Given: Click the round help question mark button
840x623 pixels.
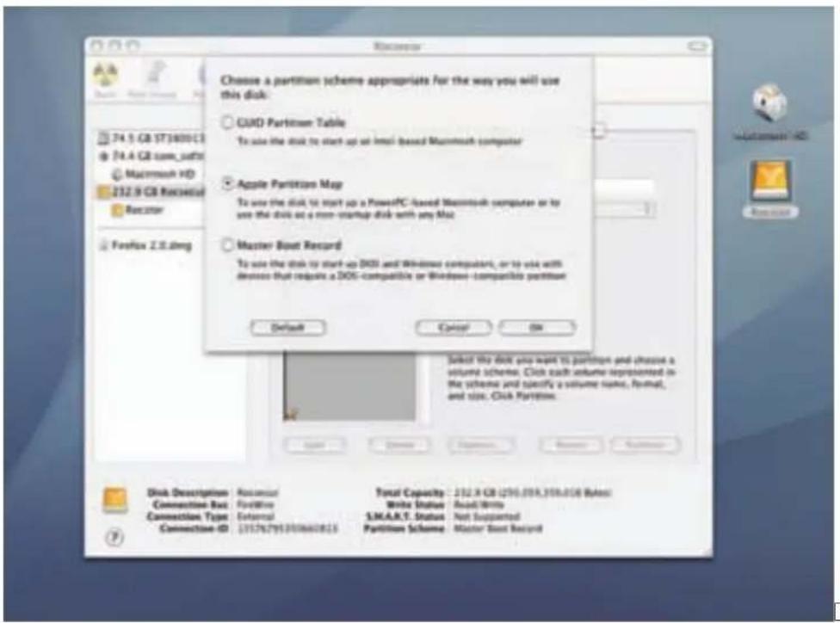Looking at the screenshot, I should [x=114, y=537].
